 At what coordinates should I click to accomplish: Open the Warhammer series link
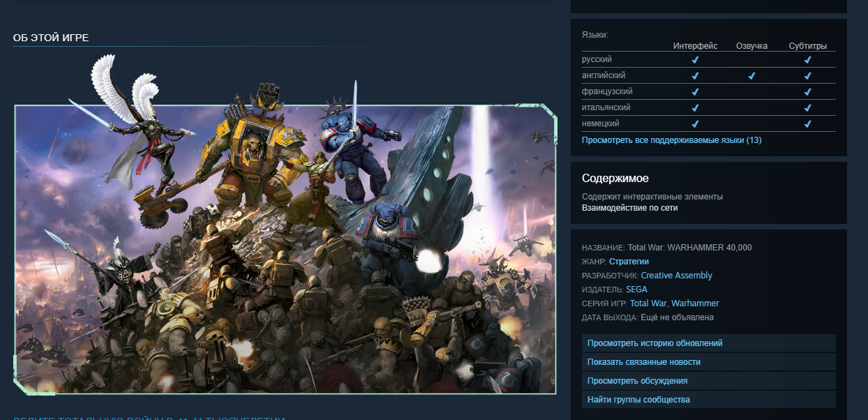click(695, 303)
